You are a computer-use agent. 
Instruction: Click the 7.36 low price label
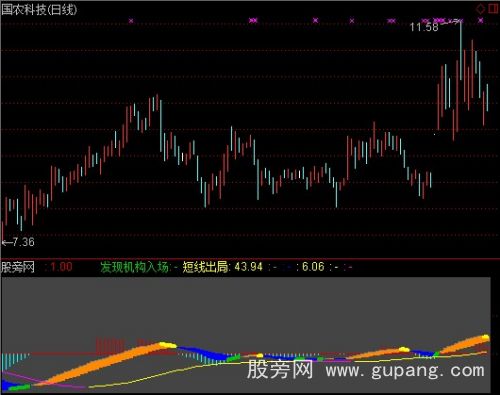click(23, 242)
